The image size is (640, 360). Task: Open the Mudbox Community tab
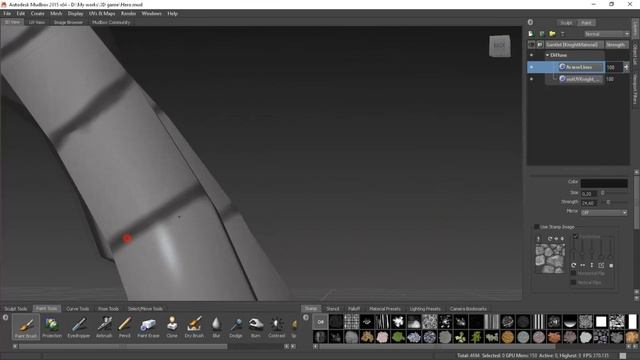coord(111,22)
